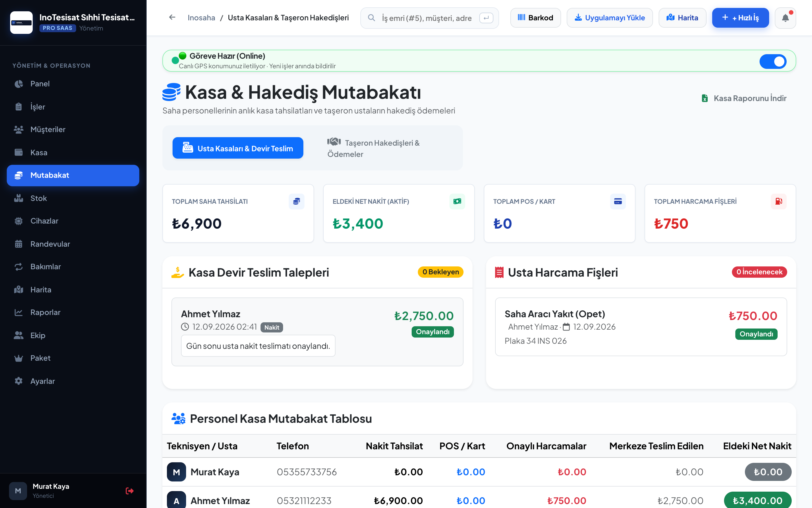Click the Inosaha breadcrumb link

coord(201,18)
